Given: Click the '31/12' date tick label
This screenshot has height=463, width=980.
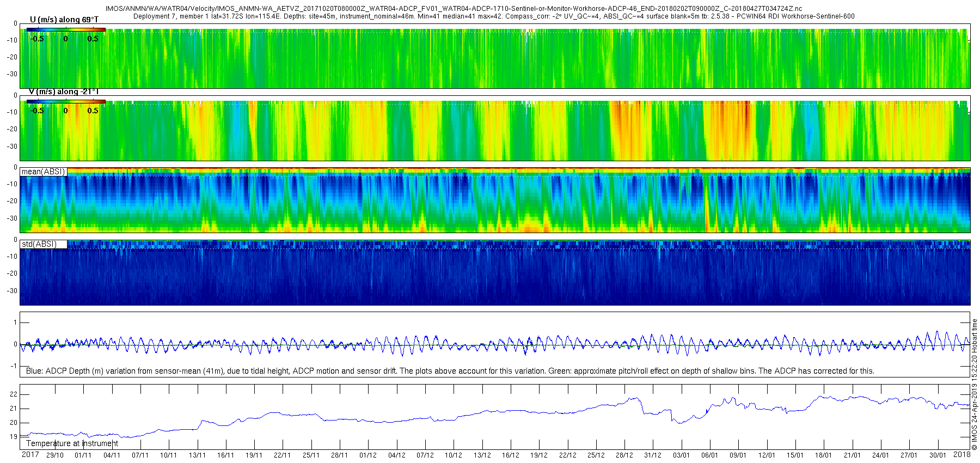Looking at the screenshot, I should pos(653,455).
